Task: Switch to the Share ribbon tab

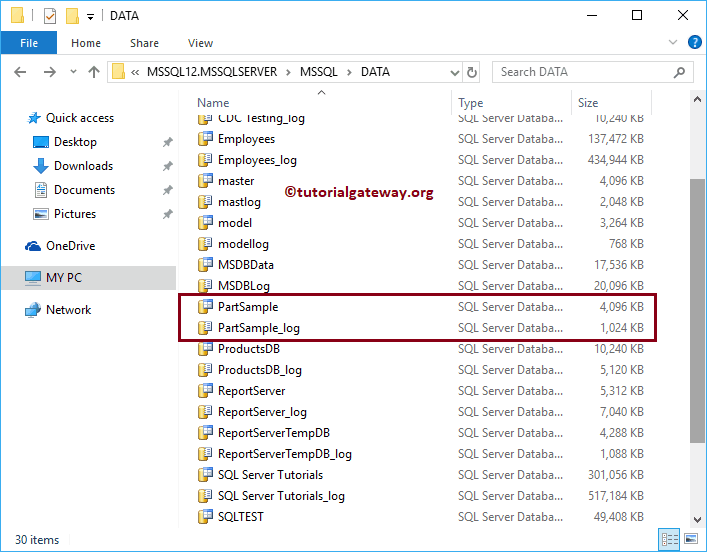Action: [x=144, y=43]
